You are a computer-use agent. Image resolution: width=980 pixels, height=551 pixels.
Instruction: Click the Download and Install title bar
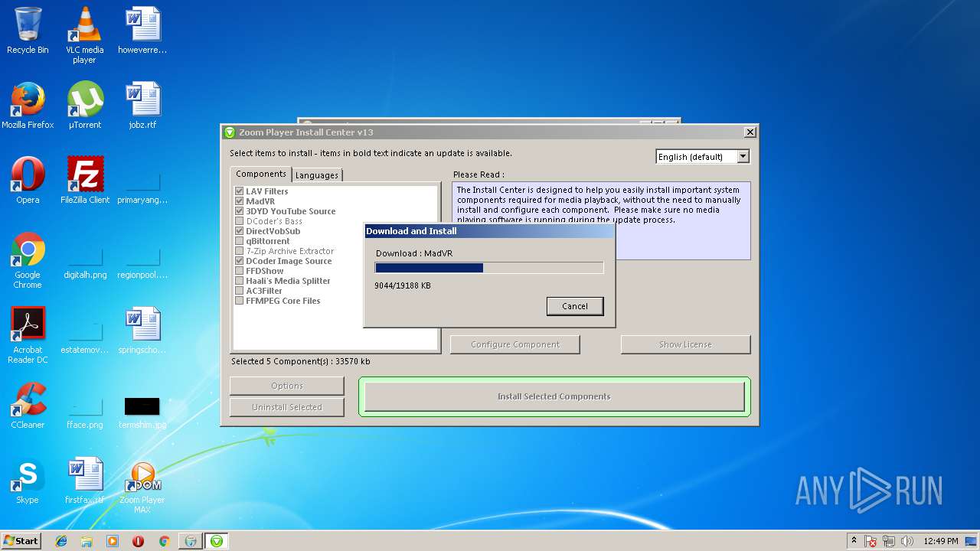pos(489,231)
